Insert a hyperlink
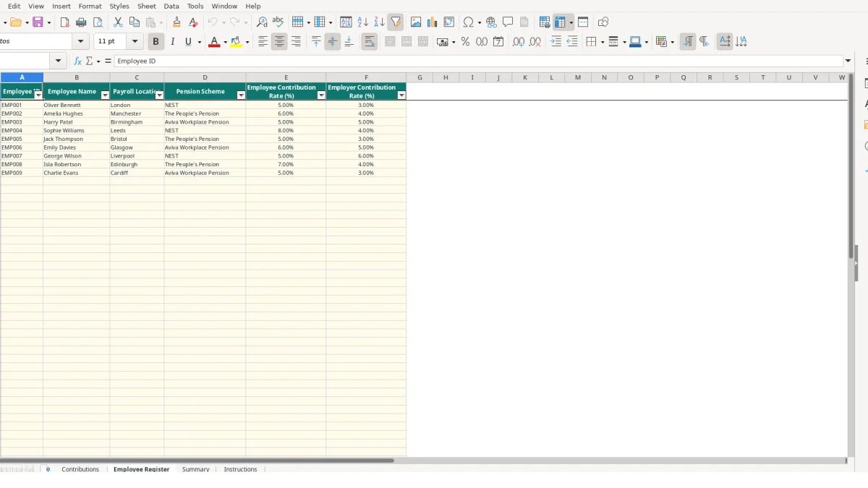Screen dimensions: 868x488 pyautogui.click(x=491, y=22)
